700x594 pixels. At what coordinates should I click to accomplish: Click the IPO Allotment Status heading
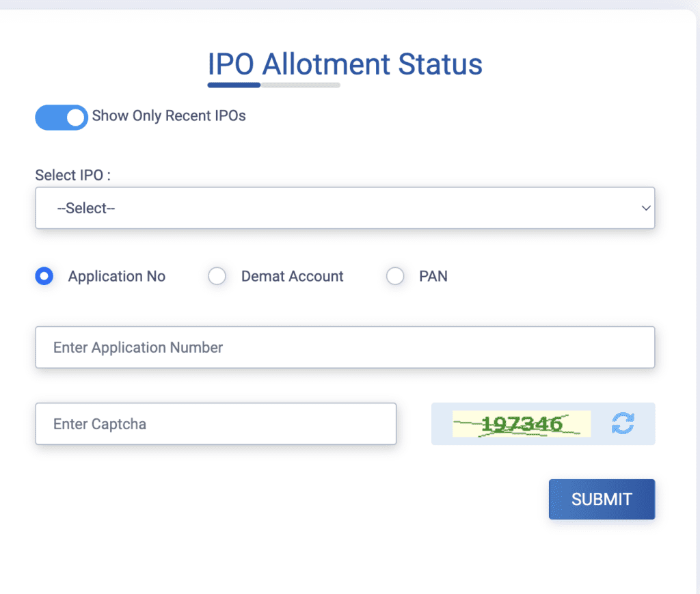pyautogui.click(x=345, y=64)
